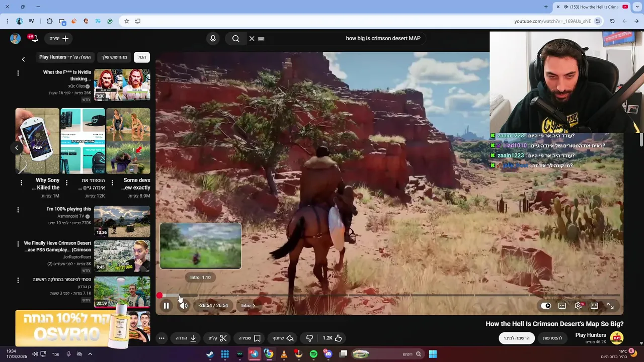Viewport: 644px width, 362px height.
Task: Mute the video using the speaker icon
Action: click(x=184, y=306)
